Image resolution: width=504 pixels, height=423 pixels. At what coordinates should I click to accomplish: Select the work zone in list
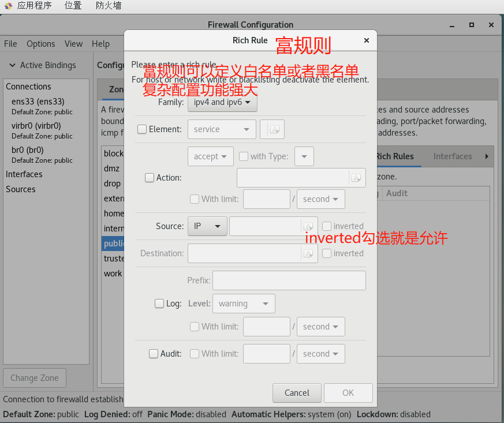pos(114,274)
